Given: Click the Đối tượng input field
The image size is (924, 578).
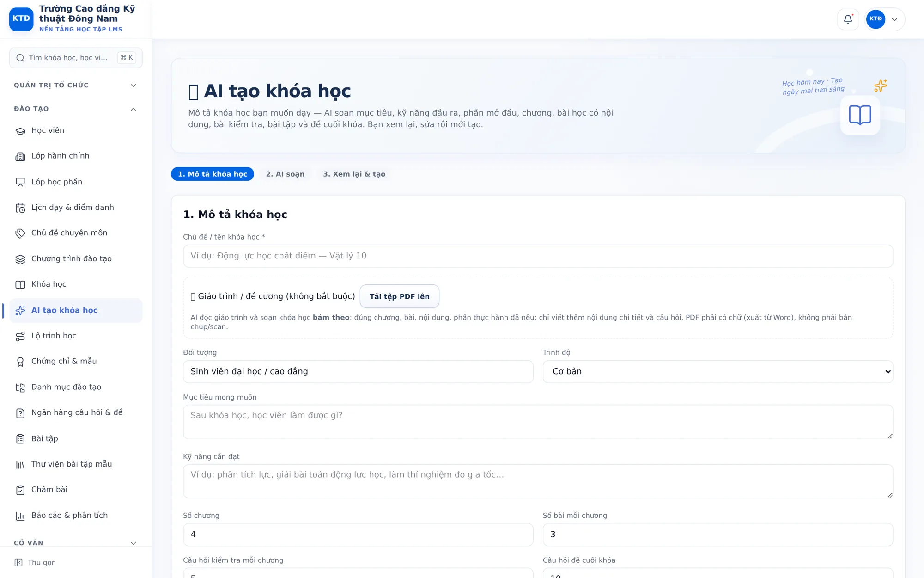Looking at the screenshot, I should (x=358, y=371).
